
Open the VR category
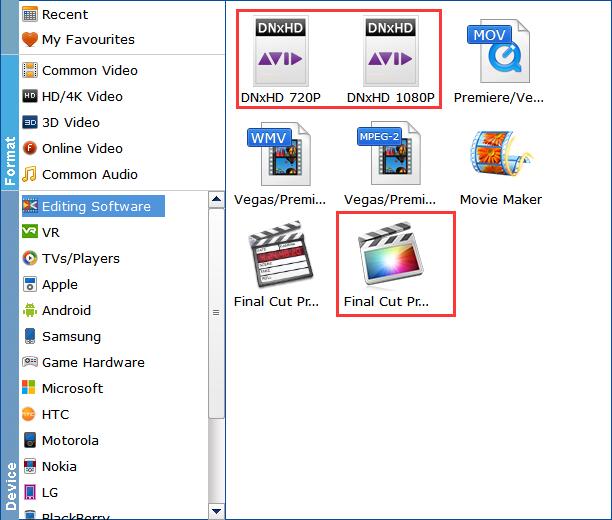click(x=41, y=232)
